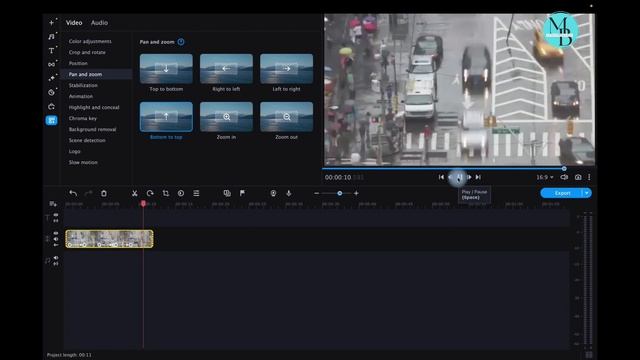
Task: Open Scene detection tool
Action: (87, 140)
